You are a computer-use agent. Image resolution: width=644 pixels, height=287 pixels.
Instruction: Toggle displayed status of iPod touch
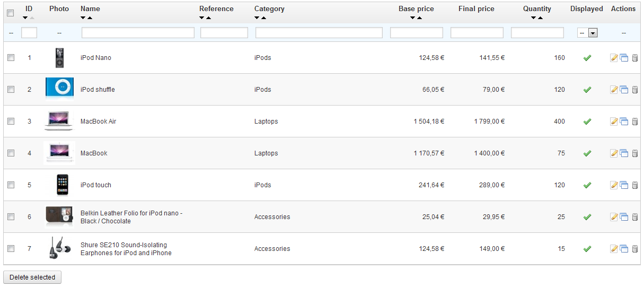click(587, 185)
